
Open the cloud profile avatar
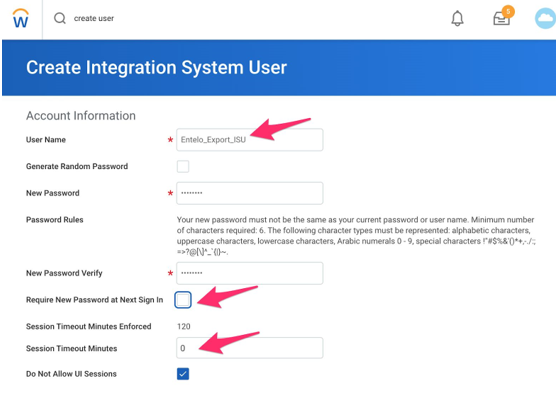tap(545, 18)
